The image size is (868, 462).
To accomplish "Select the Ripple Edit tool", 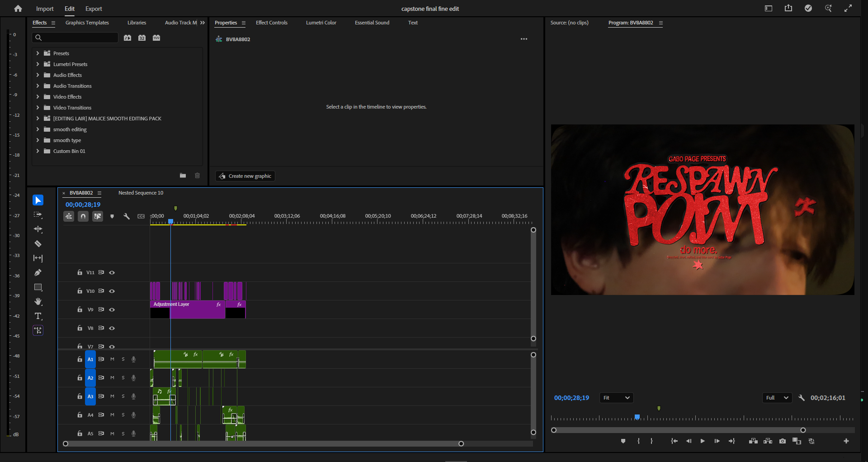I will click(38, 229).
